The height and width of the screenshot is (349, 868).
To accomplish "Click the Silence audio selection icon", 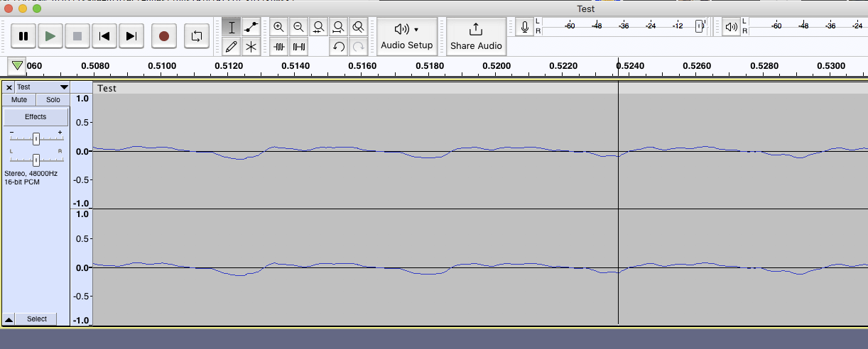I will [299, 47].
